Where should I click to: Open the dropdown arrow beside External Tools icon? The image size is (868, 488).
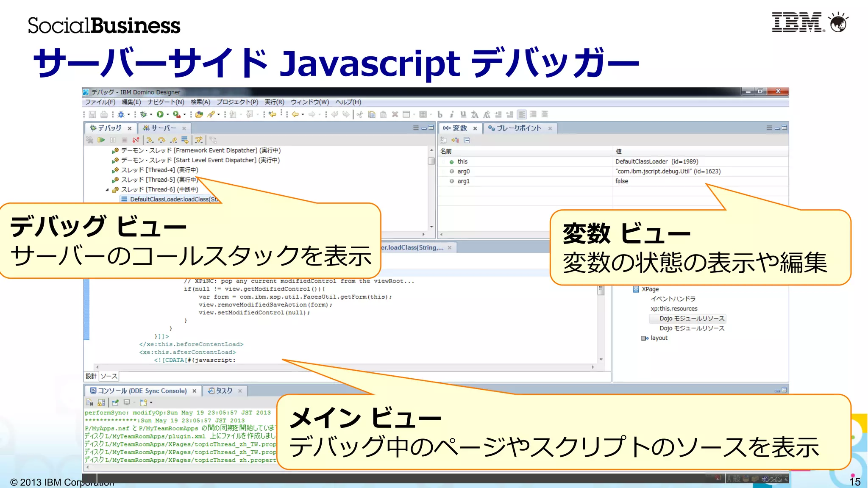pos(185,114)
